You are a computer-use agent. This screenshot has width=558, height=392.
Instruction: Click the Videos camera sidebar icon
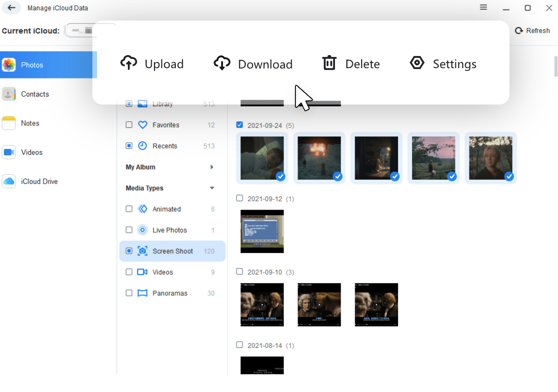tap(9, 153)
